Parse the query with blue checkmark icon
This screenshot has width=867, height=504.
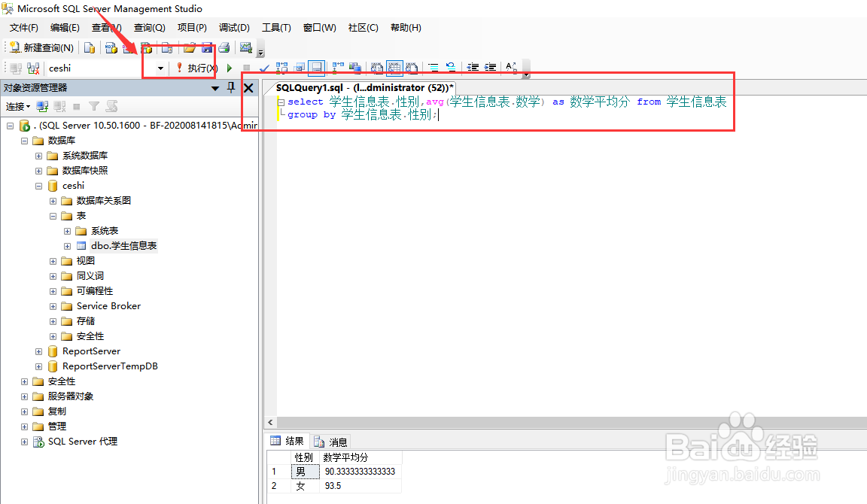coord(264,68)
